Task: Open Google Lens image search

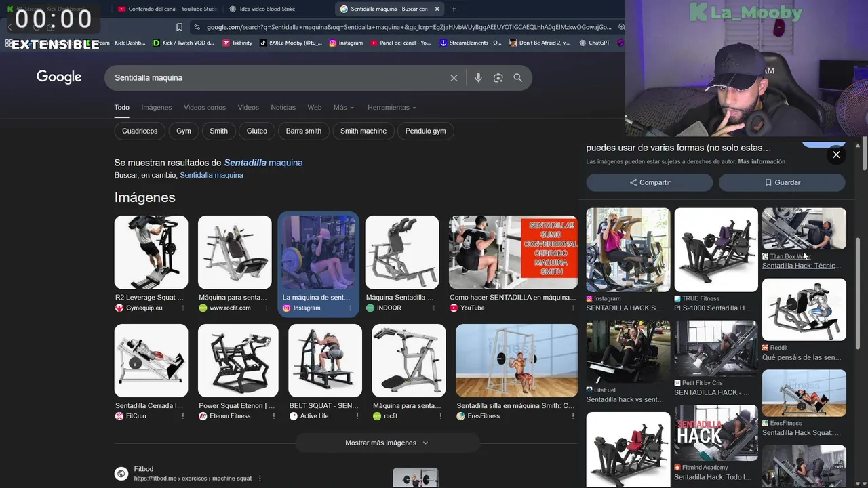Action: (x=498, y=78)
